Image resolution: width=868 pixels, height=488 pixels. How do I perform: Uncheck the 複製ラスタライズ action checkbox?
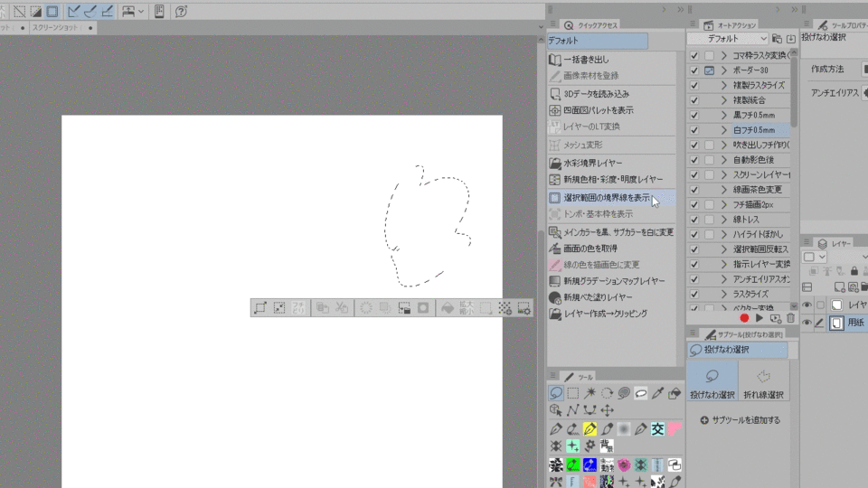(x=694, y=85)
